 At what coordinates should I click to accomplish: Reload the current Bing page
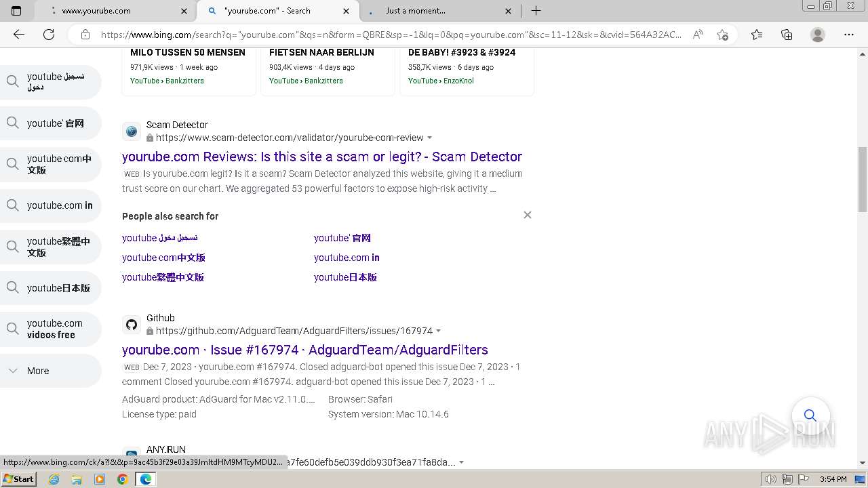coord(49,35)
